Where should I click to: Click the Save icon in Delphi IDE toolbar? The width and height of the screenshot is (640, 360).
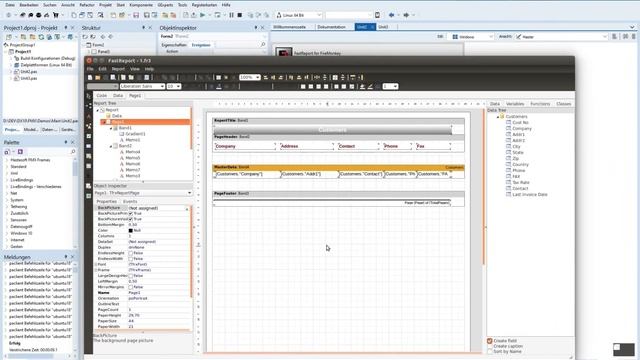(136, 15)
